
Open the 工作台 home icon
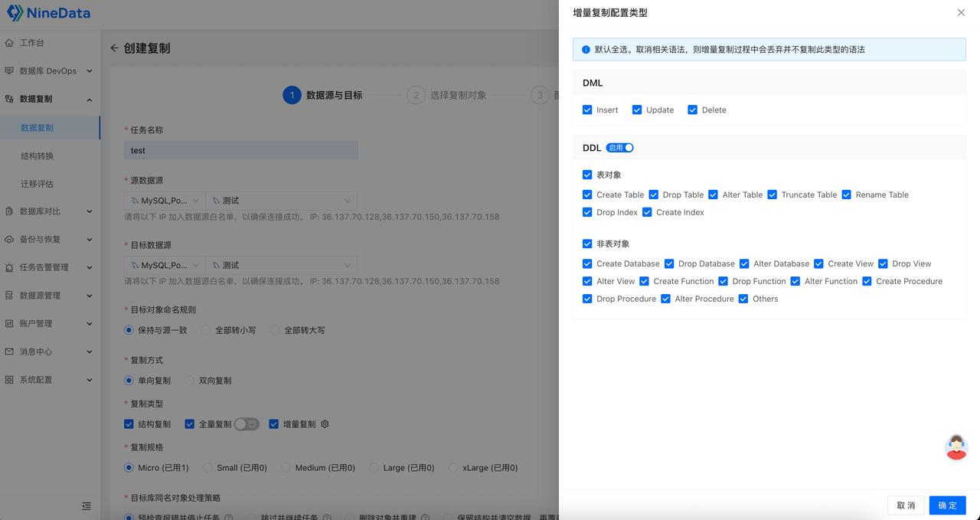pyautogui.click(x=9, y=43)
